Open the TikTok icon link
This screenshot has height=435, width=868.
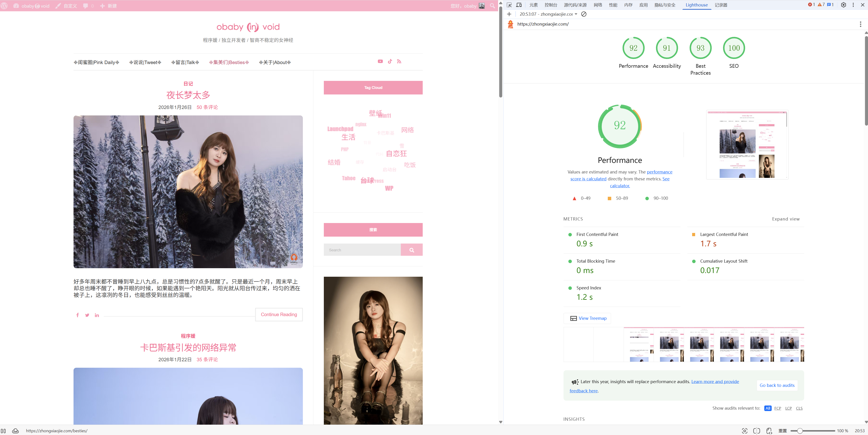(390, 61)
